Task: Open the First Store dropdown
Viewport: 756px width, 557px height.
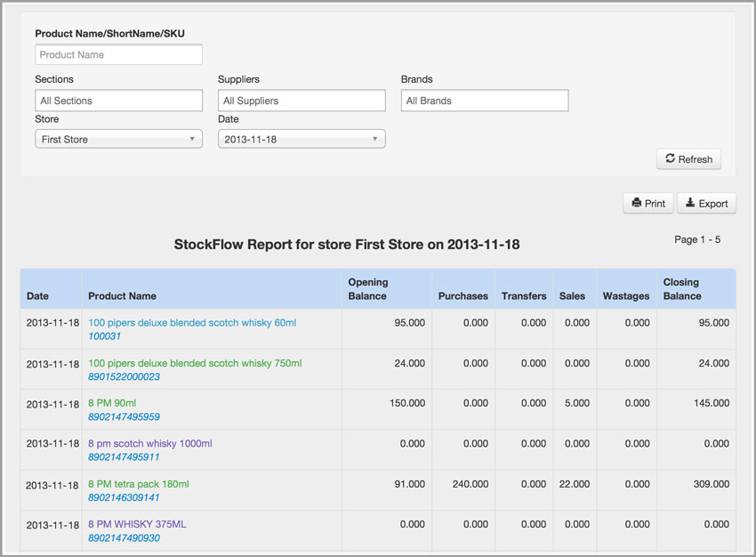Action: [118, 139]
